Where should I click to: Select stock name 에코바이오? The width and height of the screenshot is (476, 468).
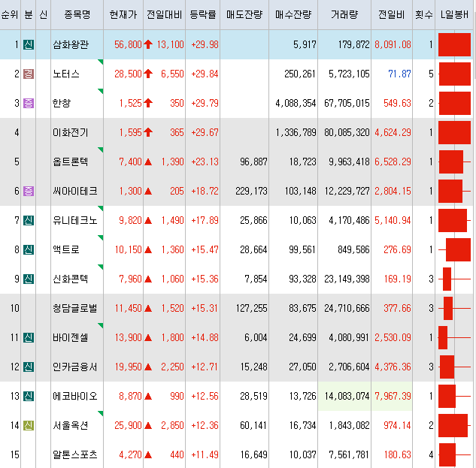pos(75,396)
